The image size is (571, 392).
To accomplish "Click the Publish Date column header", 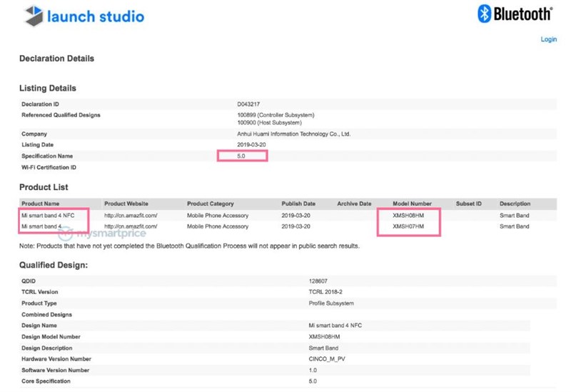I will pyautogui.click(x=298, y=203).
